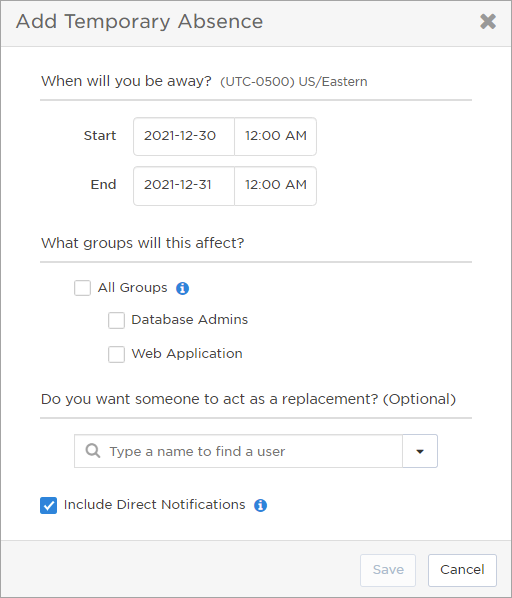Screen dimensions: 512x598
Task: Tick the Web Application group checkbox
Action: pos(116,354)
